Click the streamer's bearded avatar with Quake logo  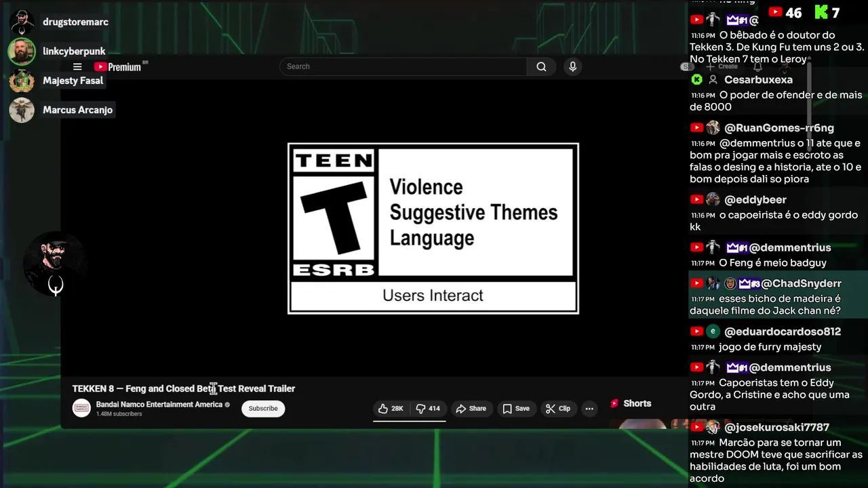54,264
